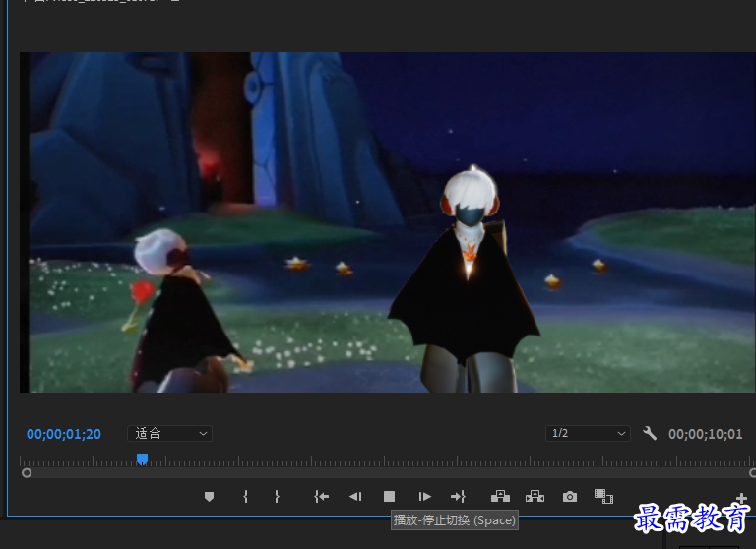Open the 1/2 playback resolution dropdown

(x=588, y=433)
